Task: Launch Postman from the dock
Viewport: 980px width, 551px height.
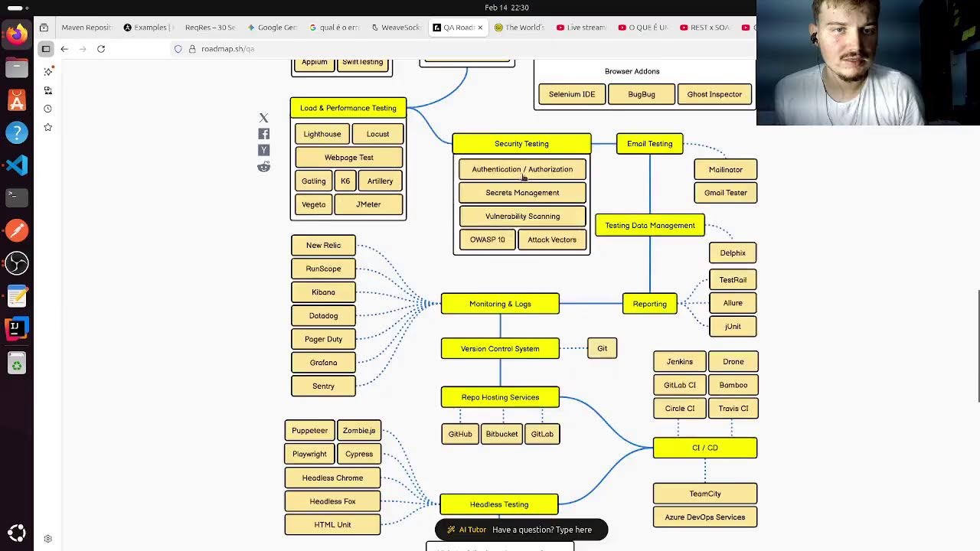Action: (x=17, y=230)
